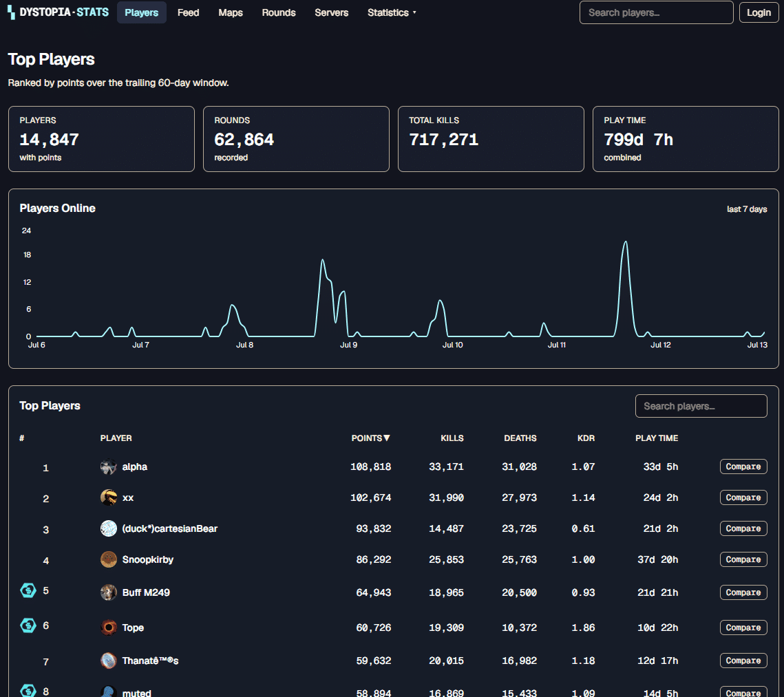The image size is (784, 697).
Task: Click the Dystopia Stats logo icon
Action: (x=11, y=12)
